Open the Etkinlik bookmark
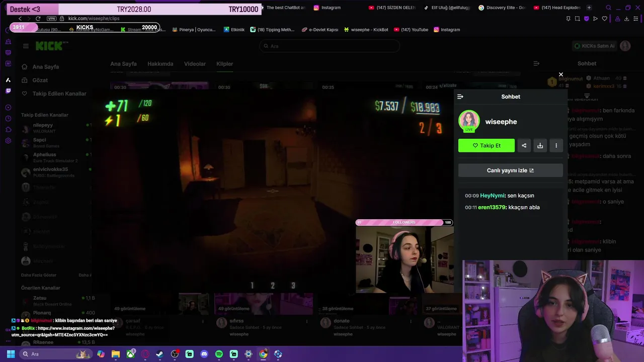Screen dimensions: 644x362 (234, 30)
